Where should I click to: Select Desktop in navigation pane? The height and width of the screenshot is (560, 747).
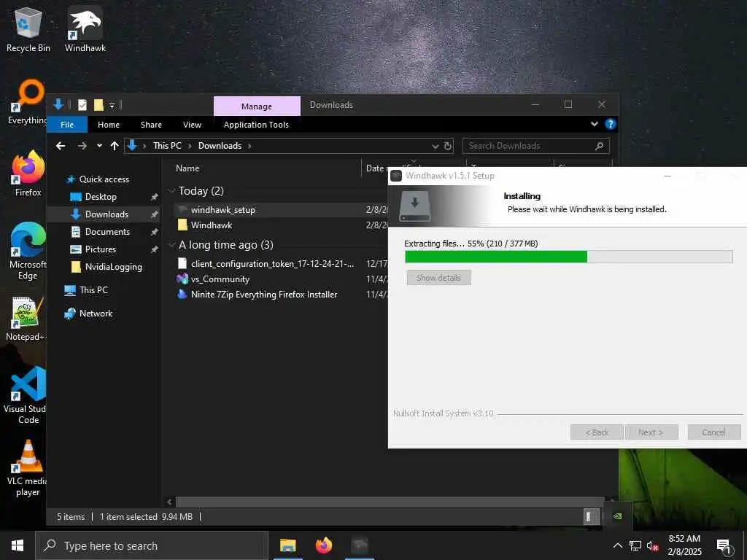coord(101,197)
